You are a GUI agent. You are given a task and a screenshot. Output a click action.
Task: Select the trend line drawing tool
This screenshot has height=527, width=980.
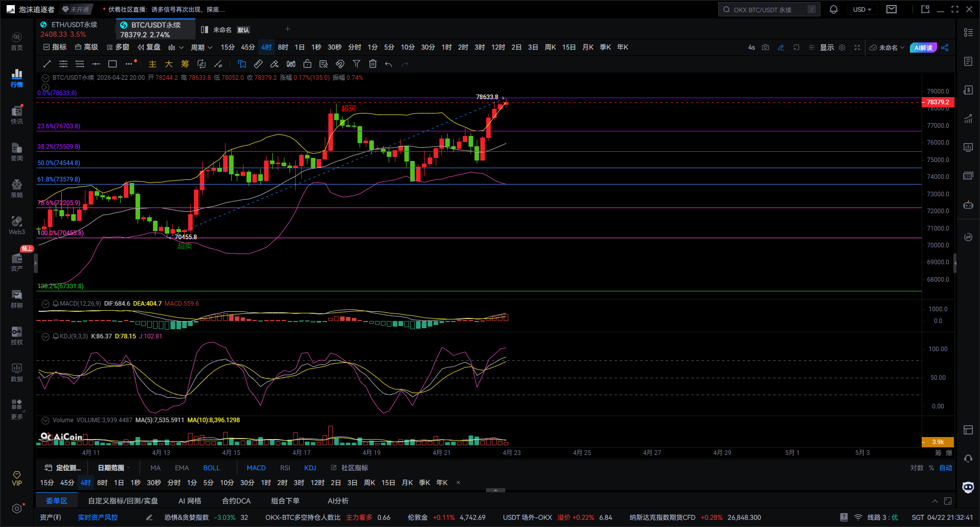tap(47, 64)
